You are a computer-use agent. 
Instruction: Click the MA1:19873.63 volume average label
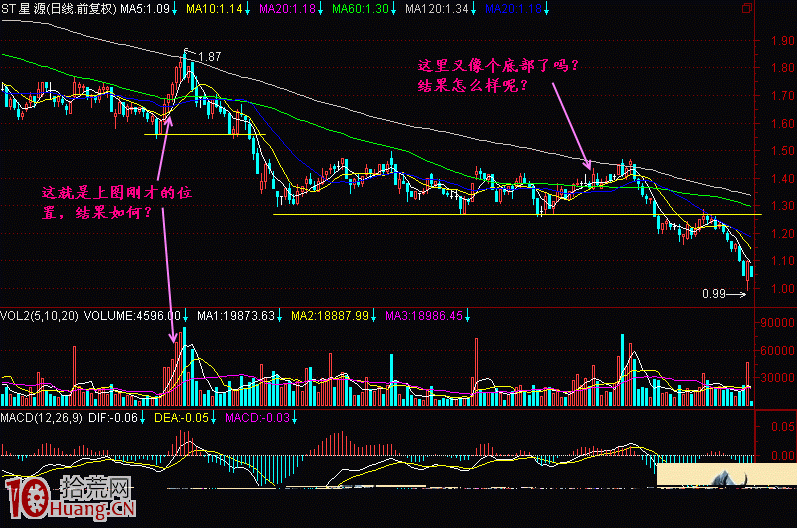tap(236, 316)
